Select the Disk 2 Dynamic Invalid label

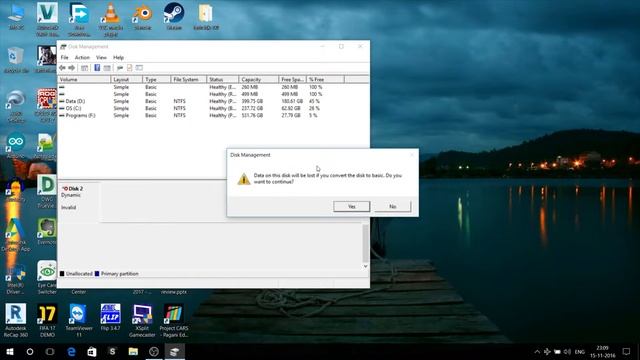[78, 202]
